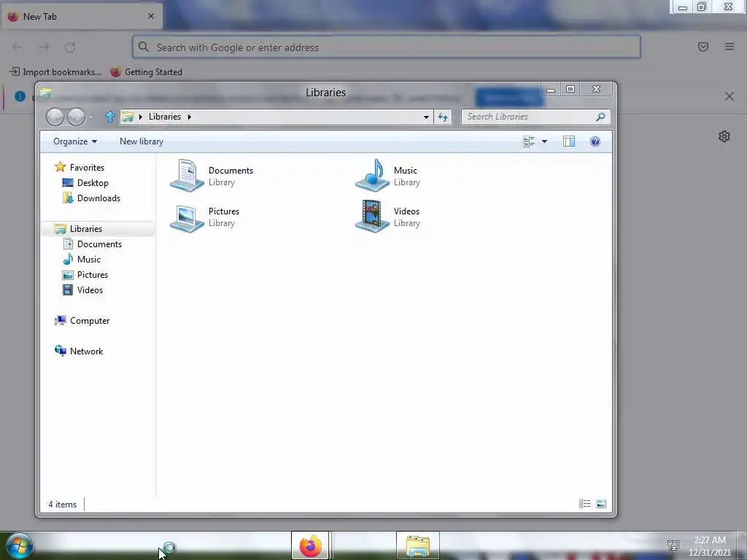This screenshot has width=747, height=560.
Task: Show the preview pane
Action: 569,141
